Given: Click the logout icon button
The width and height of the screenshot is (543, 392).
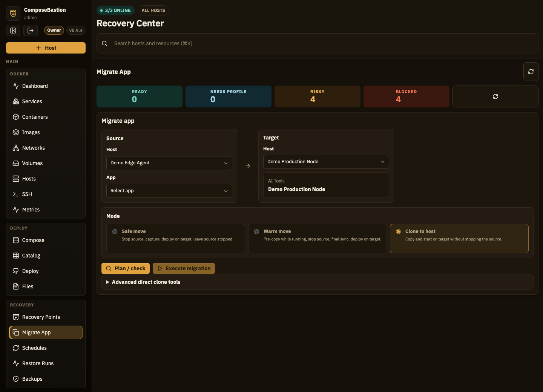Looking at the screenshot, I should 31,31.
